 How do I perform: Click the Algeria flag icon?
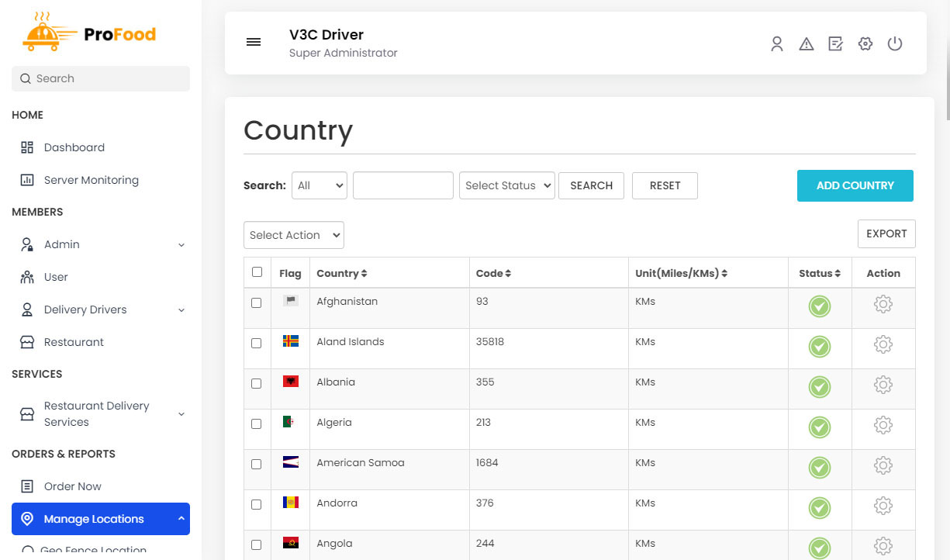point(291,422)
